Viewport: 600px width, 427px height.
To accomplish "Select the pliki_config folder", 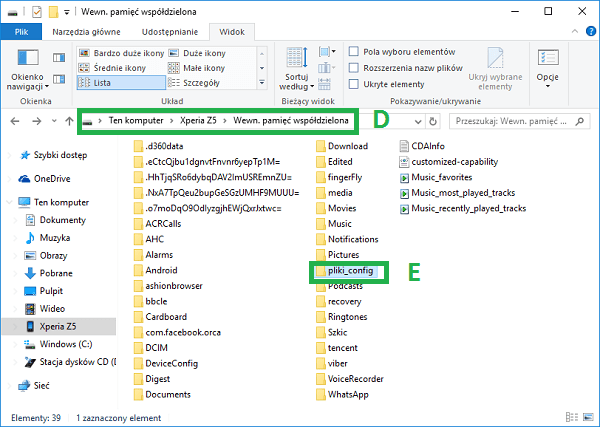I will [344, 271].
